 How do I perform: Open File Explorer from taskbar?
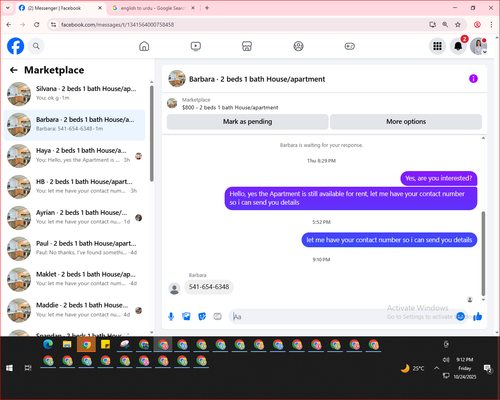[x=67, y=344]
